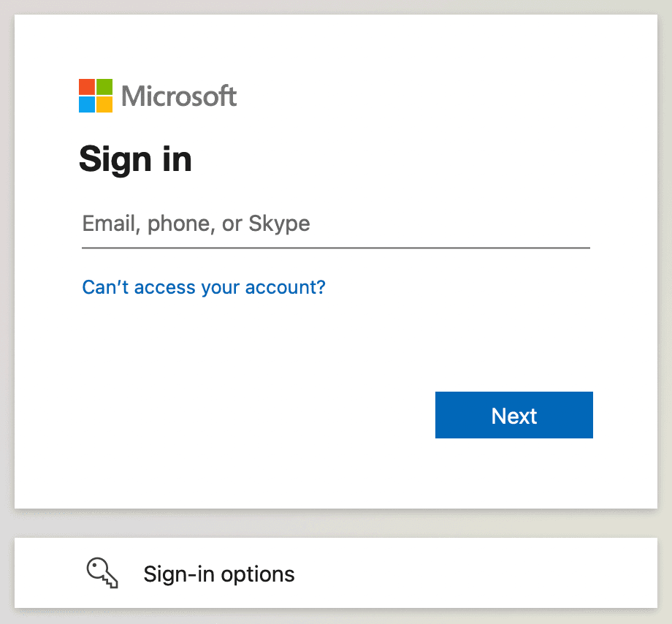This screenshot has width=672, height=624.
Task: Click the underline of the email field
Action: [x=336, y=248]
